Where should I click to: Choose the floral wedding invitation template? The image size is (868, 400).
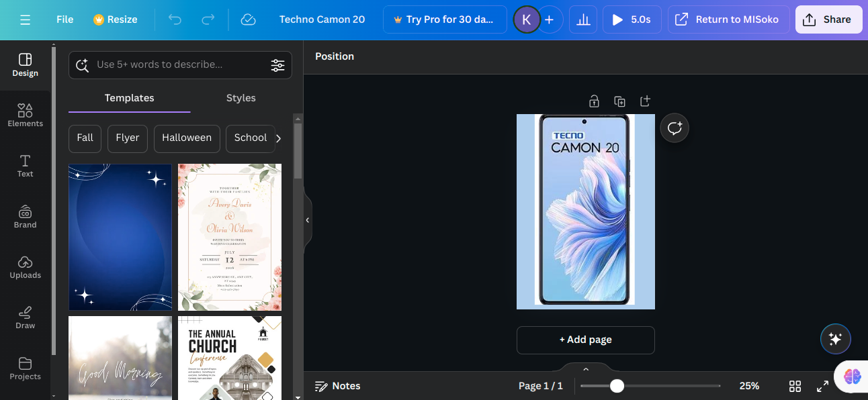click(230, 237)
